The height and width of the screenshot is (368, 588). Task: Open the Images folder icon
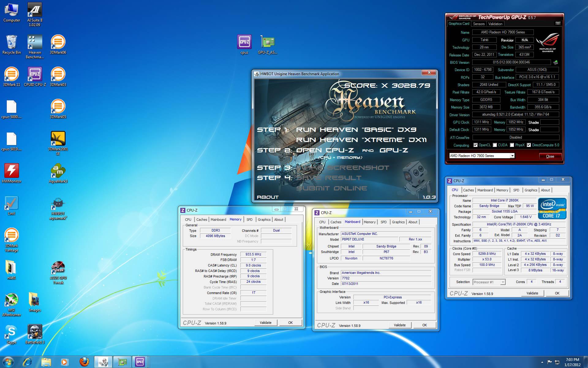click(35, 302)
